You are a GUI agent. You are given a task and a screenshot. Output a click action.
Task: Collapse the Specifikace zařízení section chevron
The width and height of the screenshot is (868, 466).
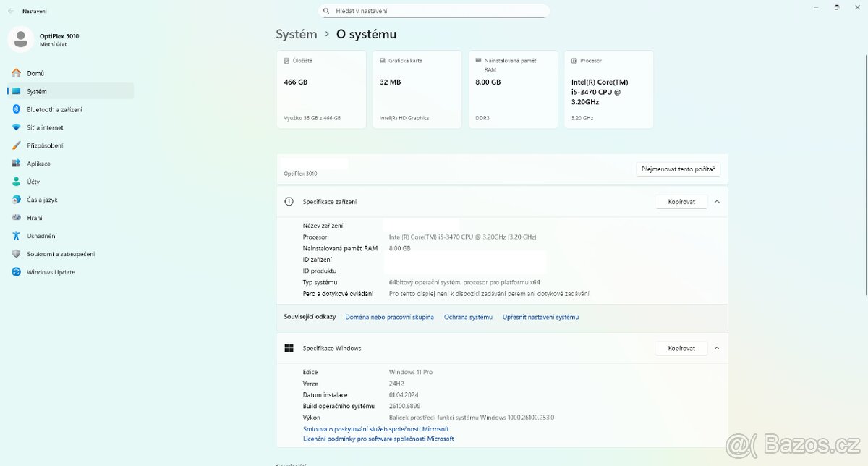tap(717, 202)
